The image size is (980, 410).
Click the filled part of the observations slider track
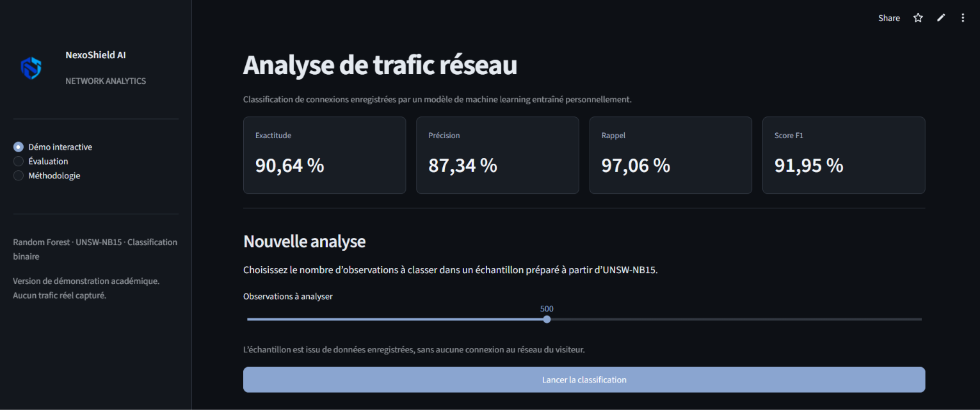coord(395,319)
